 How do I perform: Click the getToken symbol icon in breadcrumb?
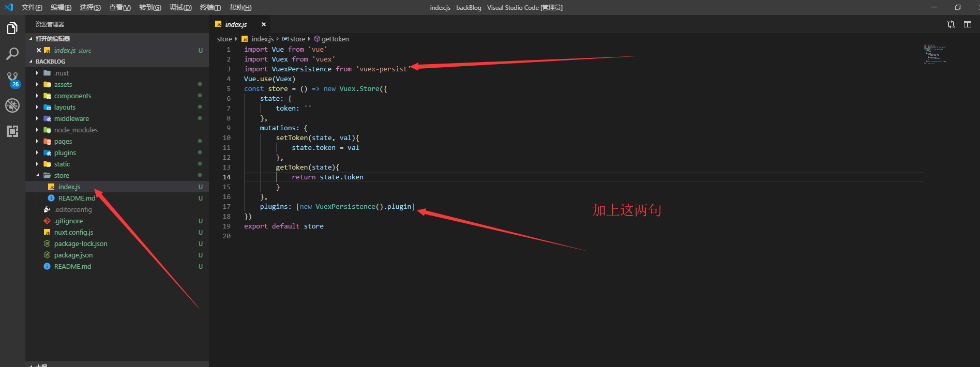coord(317,39)
